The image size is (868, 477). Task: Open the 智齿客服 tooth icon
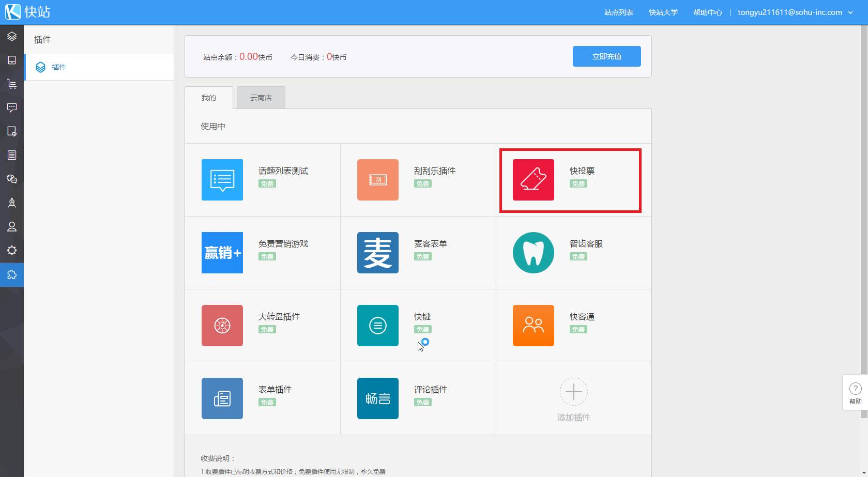534,253
